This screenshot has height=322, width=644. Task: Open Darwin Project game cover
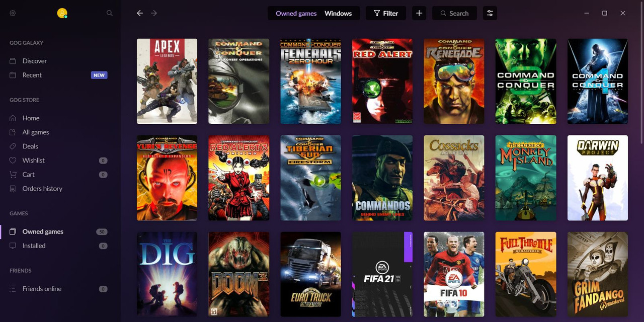tap(598, 178)
